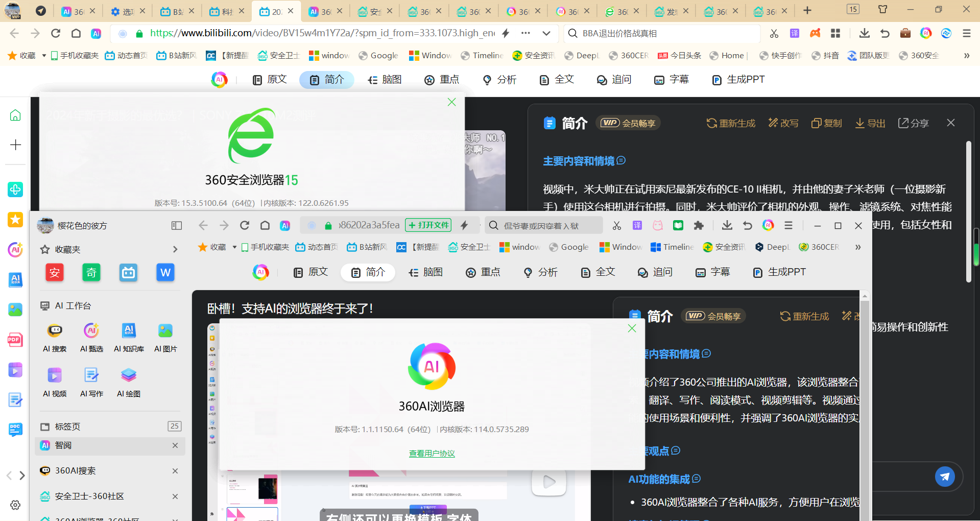Open address bar dropdown arrow in main window

(546, 33)
